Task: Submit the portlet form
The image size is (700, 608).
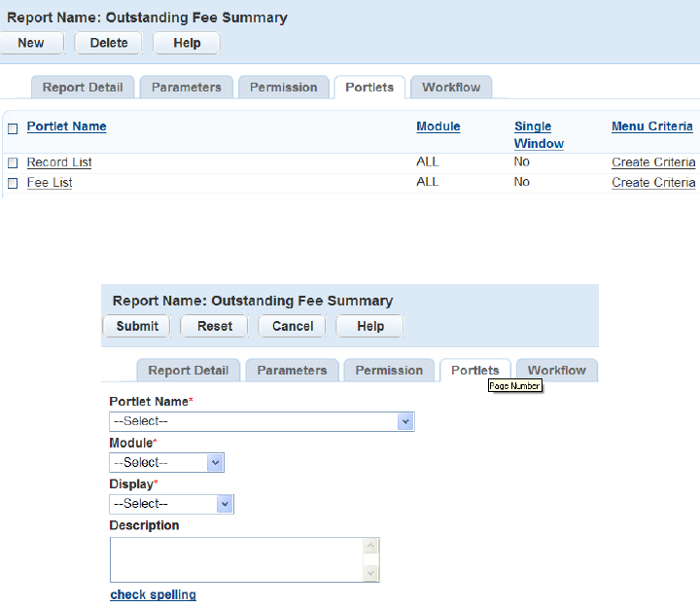Action: pyautogui.click(x=137, y=326)
